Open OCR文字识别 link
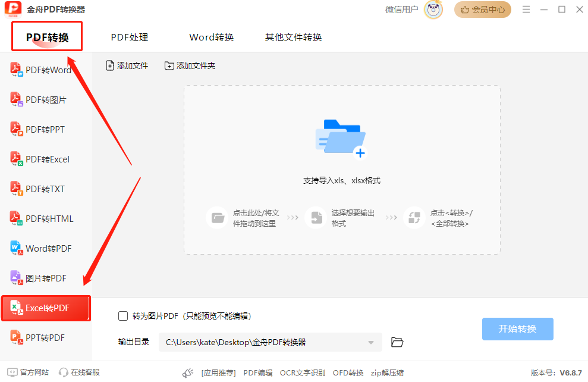The height and width of the screenshot is (382, 588). (303, 372)
